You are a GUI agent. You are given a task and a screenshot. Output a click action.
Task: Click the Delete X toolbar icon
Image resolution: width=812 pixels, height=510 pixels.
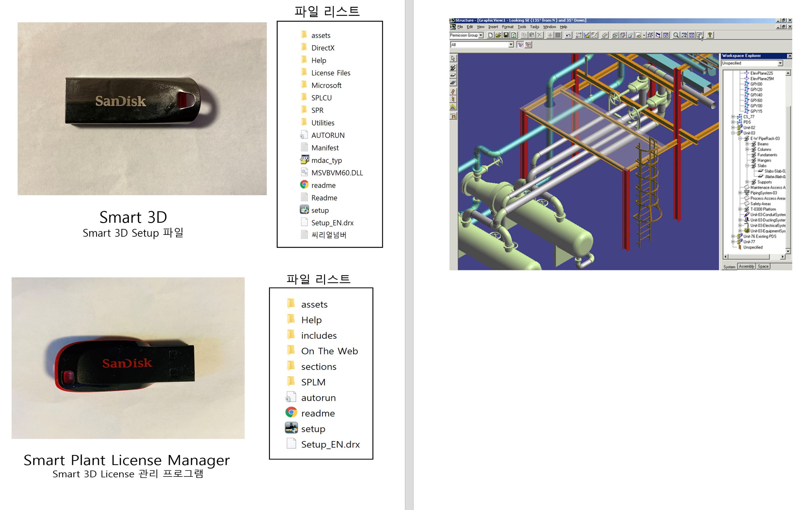point(540,35)
